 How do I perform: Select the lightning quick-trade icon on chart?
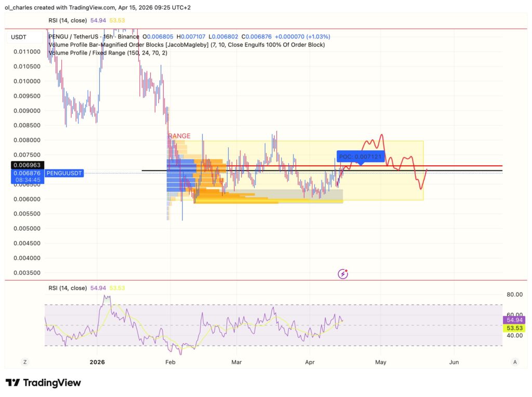(x=342, y=273)
